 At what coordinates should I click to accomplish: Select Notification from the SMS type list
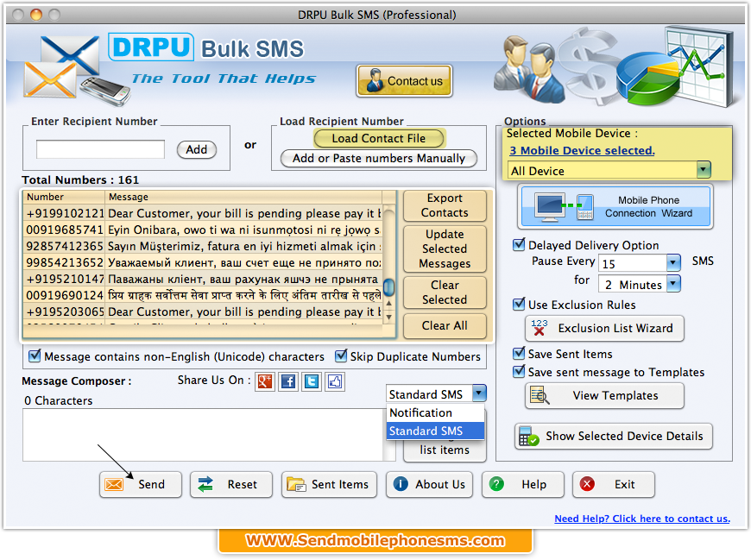pyautogui.click(x=435, y=412)
